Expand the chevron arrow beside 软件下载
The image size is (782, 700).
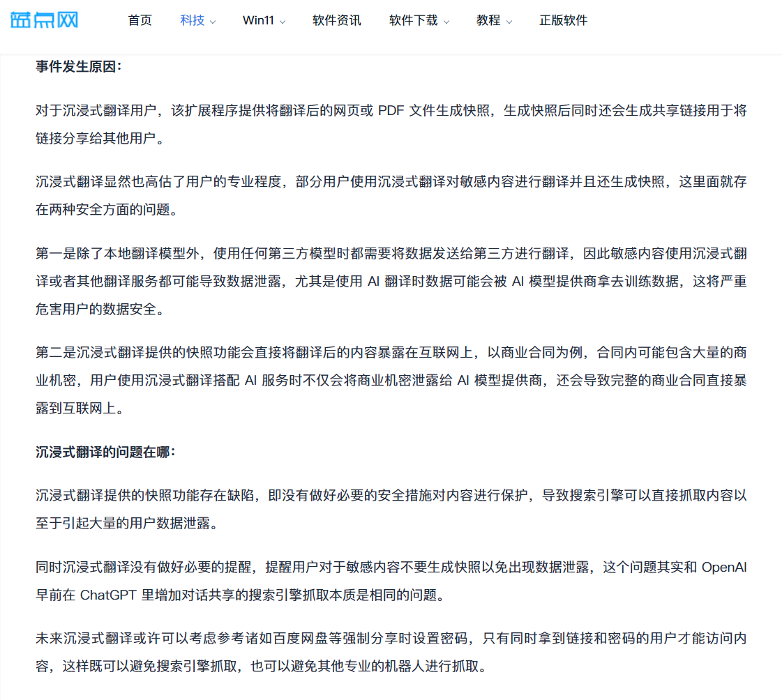446,22
